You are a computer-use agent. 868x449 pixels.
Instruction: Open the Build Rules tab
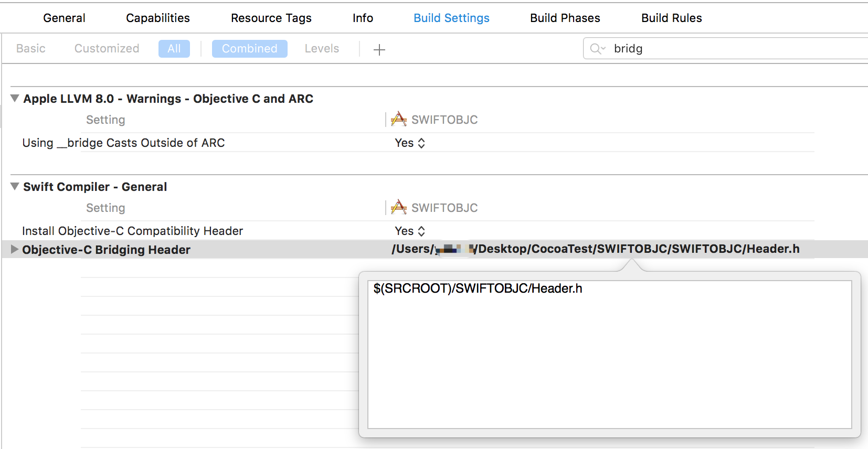point(671,18)
